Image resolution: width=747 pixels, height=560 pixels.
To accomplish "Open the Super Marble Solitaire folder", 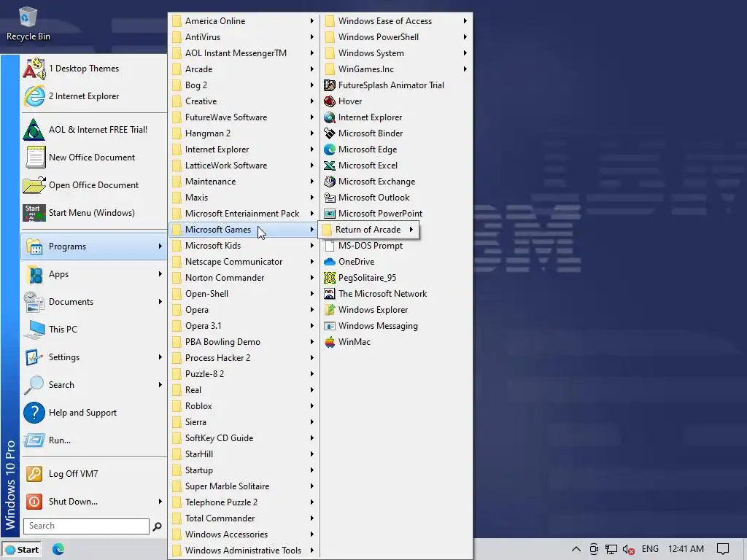I will click(244, 486).
